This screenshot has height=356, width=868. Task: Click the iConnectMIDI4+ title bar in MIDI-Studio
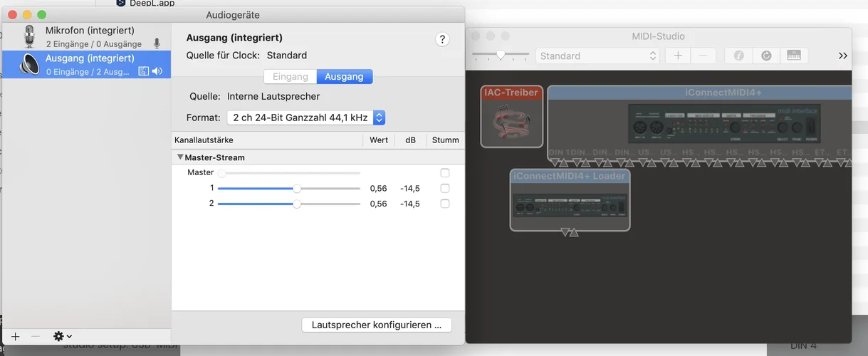[x=700, y=93]
